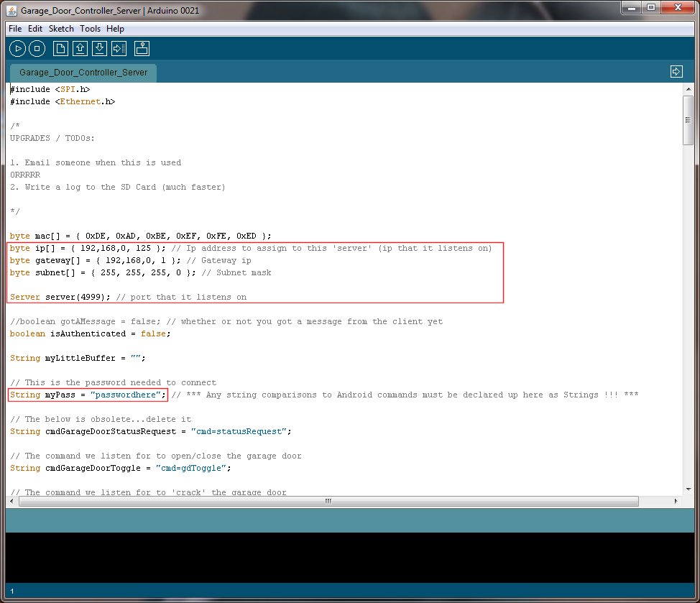The height and width of the screenshot is (603, 700).
Task: Open the File menu
Action: [x=15, y=29]
